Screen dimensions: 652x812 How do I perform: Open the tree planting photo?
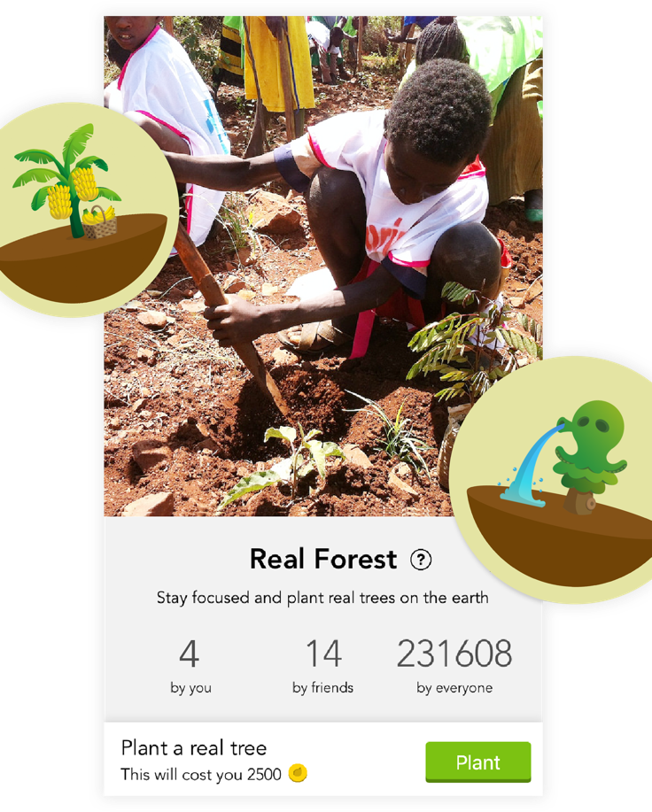coord(322,267)
